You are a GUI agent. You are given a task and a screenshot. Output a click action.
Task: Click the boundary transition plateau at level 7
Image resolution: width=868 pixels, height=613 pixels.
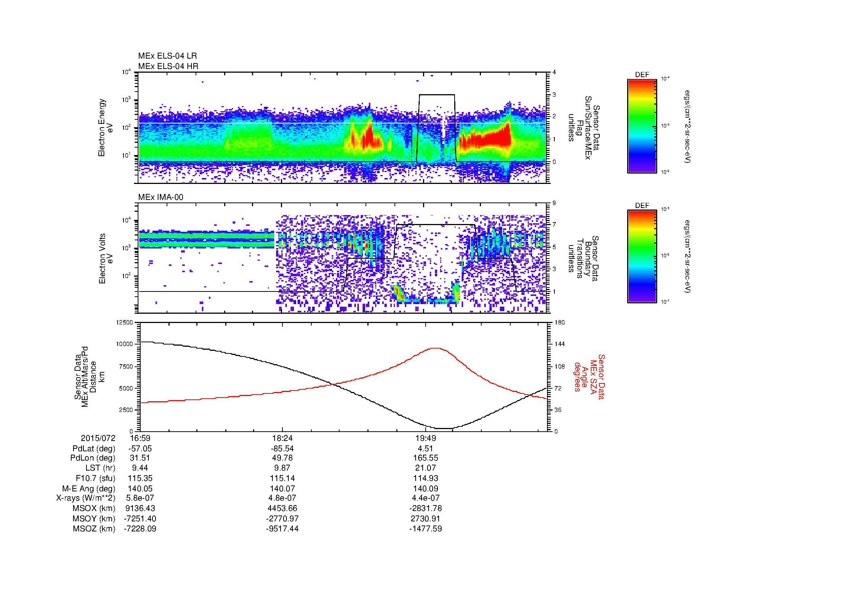tap(436, 225)
